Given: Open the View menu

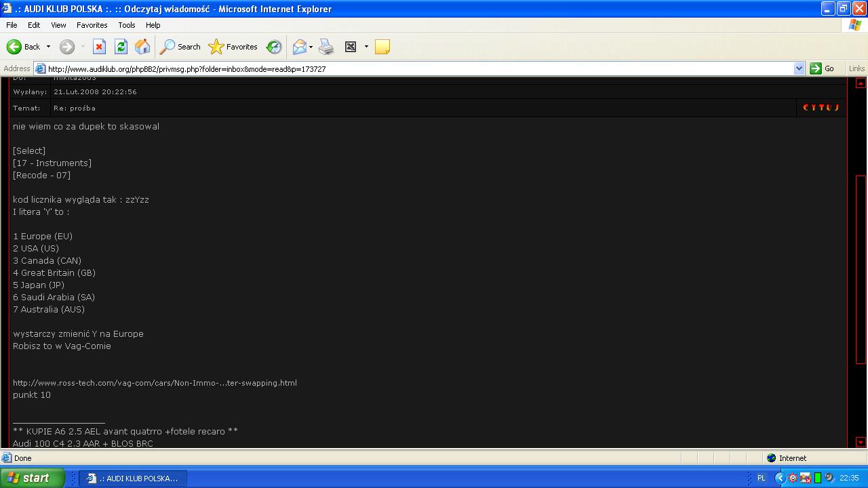Looking at the screenshot, I should point(58,25).
